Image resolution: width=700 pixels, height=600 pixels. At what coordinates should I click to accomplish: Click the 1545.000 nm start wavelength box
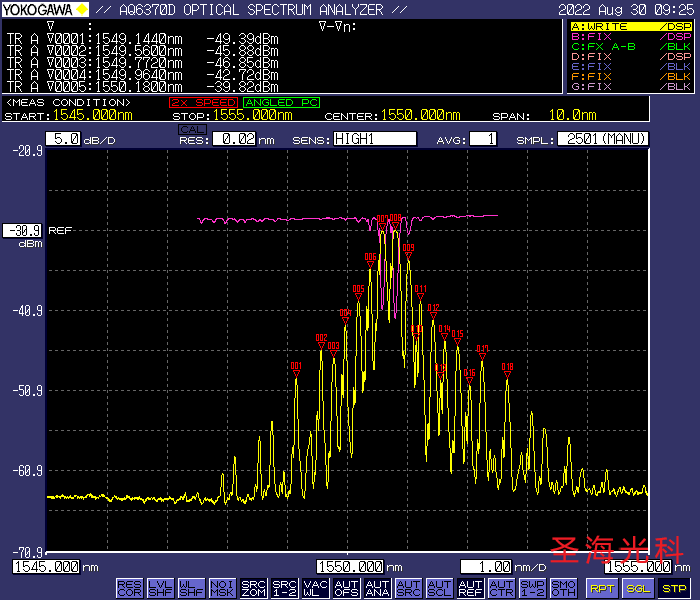pos(46,567)
